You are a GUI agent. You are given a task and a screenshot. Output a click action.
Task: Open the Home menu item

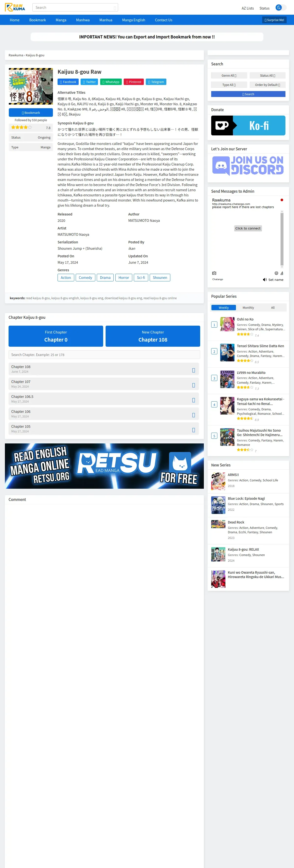(x=14, y=20)
